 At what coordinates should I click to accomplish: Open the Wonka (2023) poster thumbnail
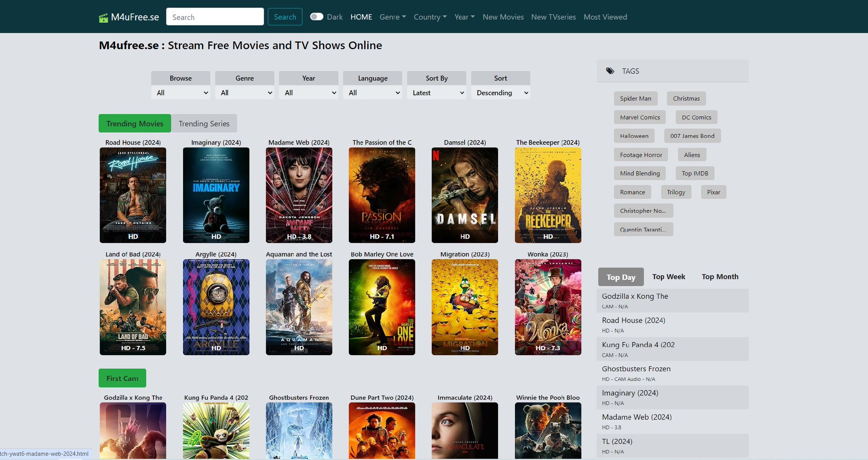(548, 307)
